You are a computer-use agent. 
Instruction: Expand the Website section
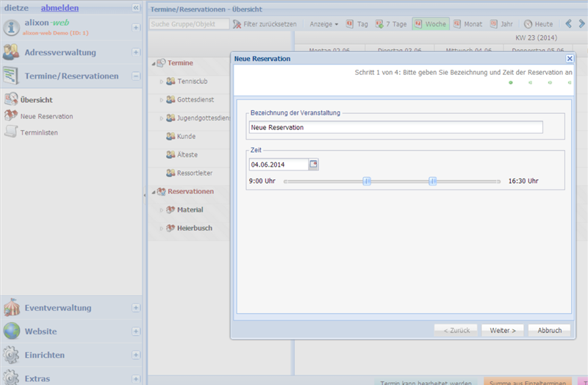pos(136,331)
